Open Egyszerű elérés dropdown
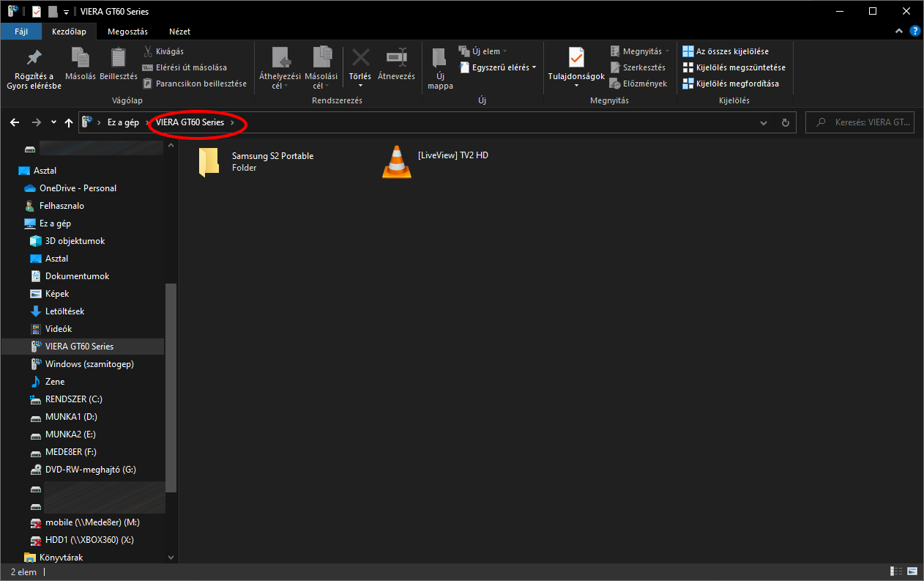Image resolution: width=924 pixels, height=581 pixels. click(497, 67)
